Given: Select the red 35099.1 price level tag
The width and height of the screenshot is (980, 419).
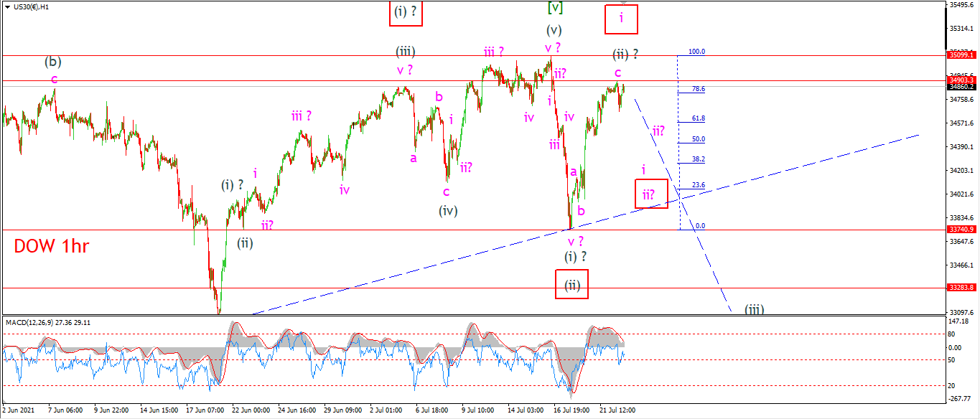Looking at the screenshot, I should point(961,55).
